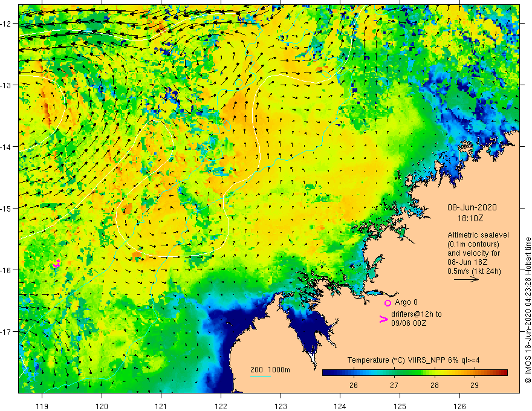532x411 pixels.
Task: Click longitude axis label 120
Action: pos(102,406)
